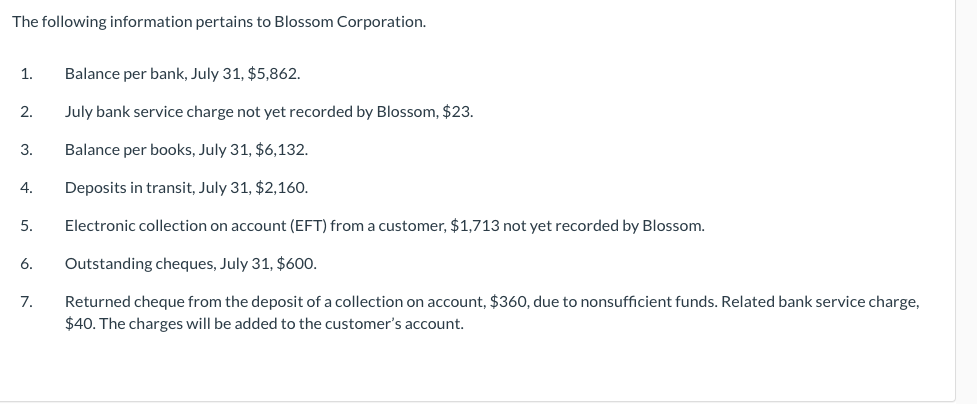
Task: Click the "Deposits in transit" line
Action: 186,187
